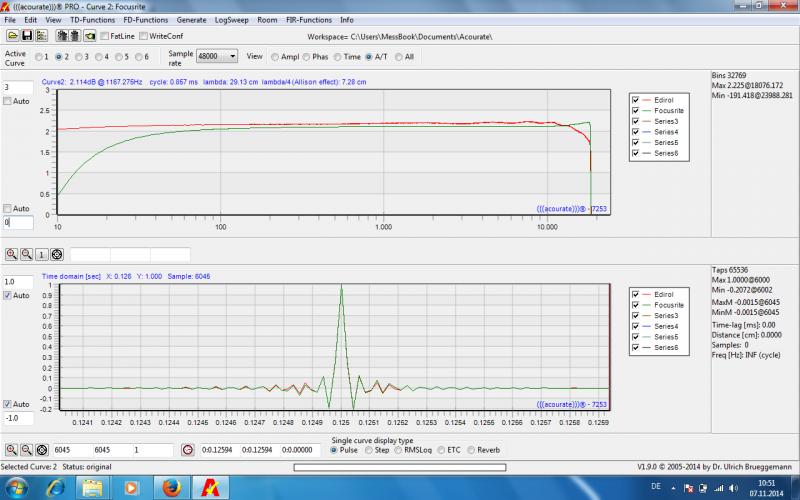Enable the WriteConf checkbox

pyautogui.click(x=143, y=36)
